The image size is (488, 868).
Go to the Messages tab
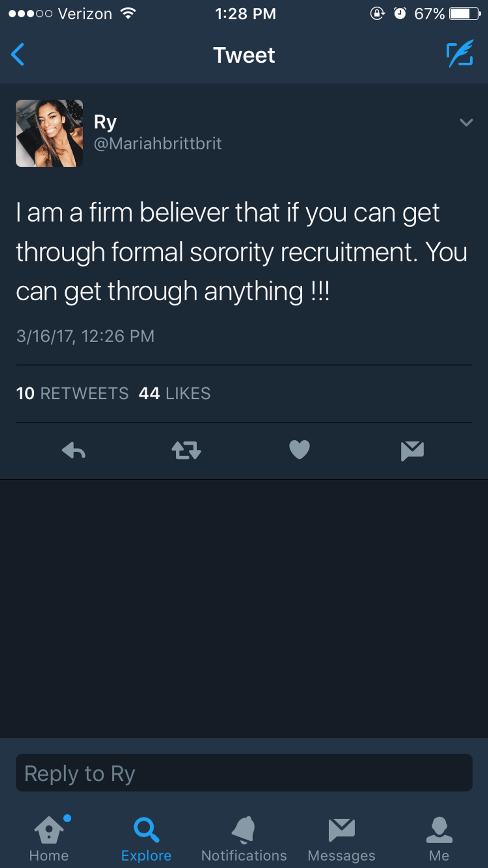(x=342, y=839)
